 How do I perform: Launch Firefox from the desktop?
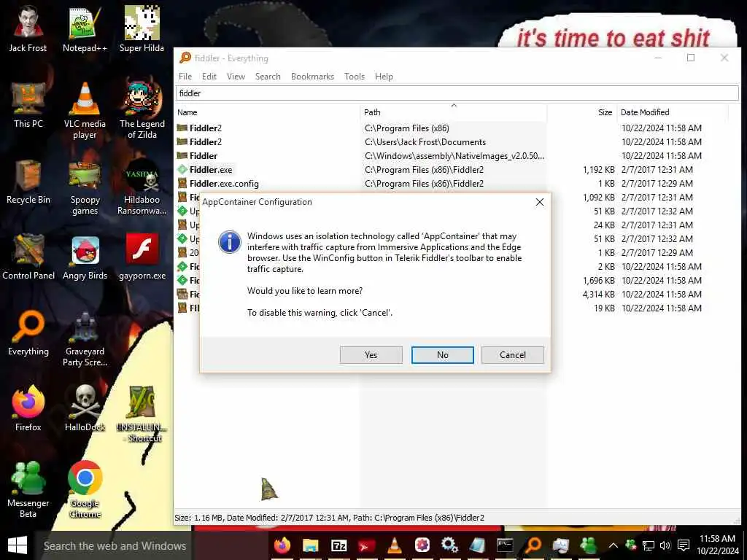28,408
